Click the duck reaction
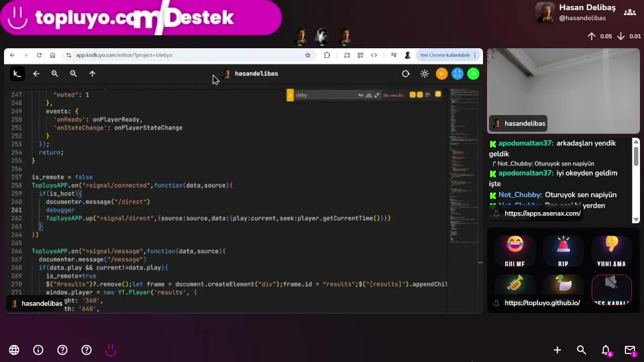This screenshot has height=362, width=644. pos(563,285)
